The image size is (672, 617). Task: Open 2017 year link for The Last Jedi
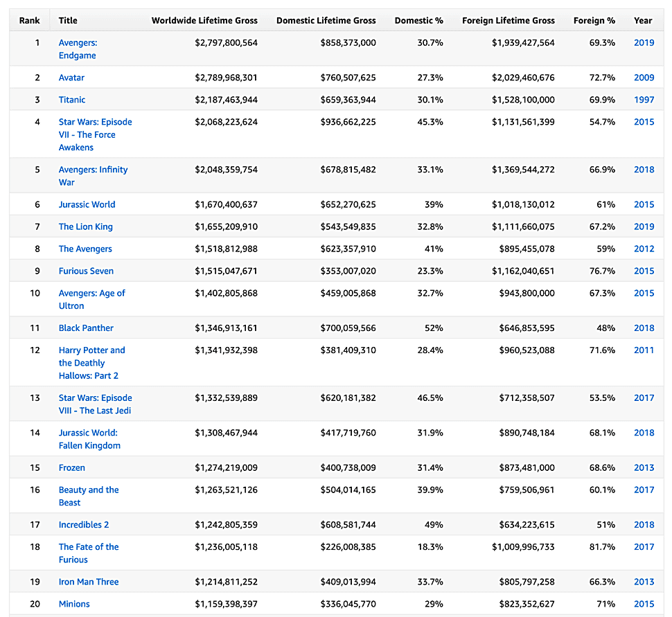[x=644, y=398]
